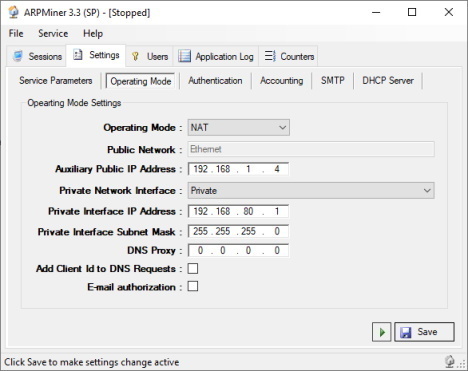Viewport: 468px width, 371px height.
Task: Click the 'ARPMiner 3.3 (SP) - [Stopped]' title
Action: pos(87,13)
